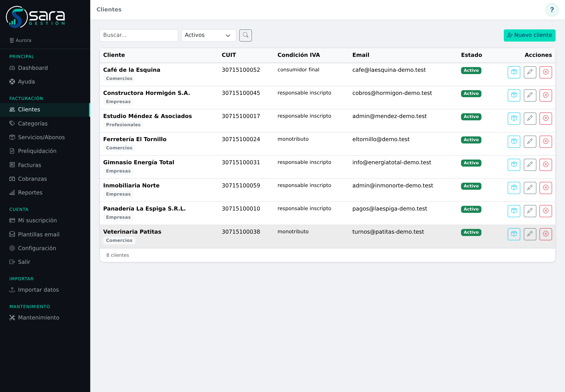The height and width of the screenshot is (392, 565).
Task: Open Facturas section
Action: point(45,165)
